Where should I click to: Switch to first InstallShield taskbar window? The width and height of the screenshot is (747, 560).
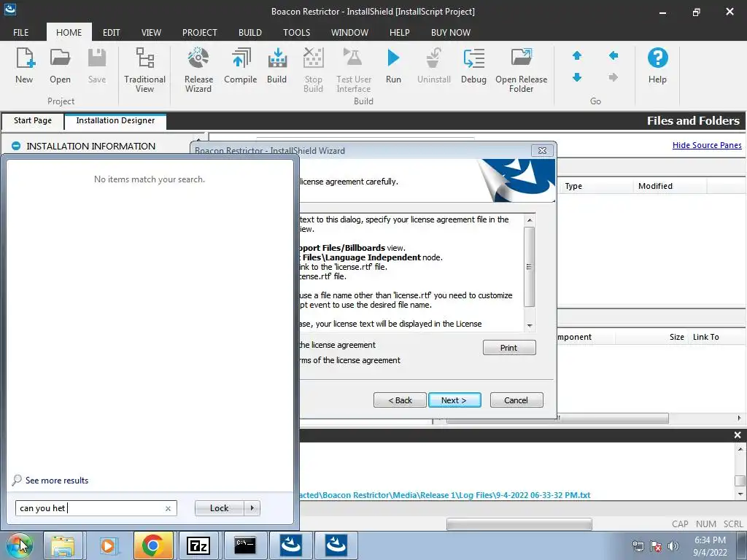coord(290,545)
